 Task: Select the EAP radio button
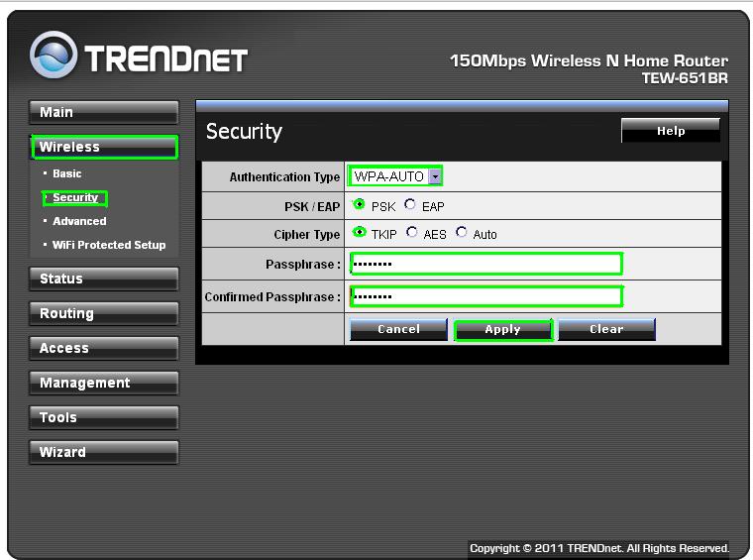[410, 205]
